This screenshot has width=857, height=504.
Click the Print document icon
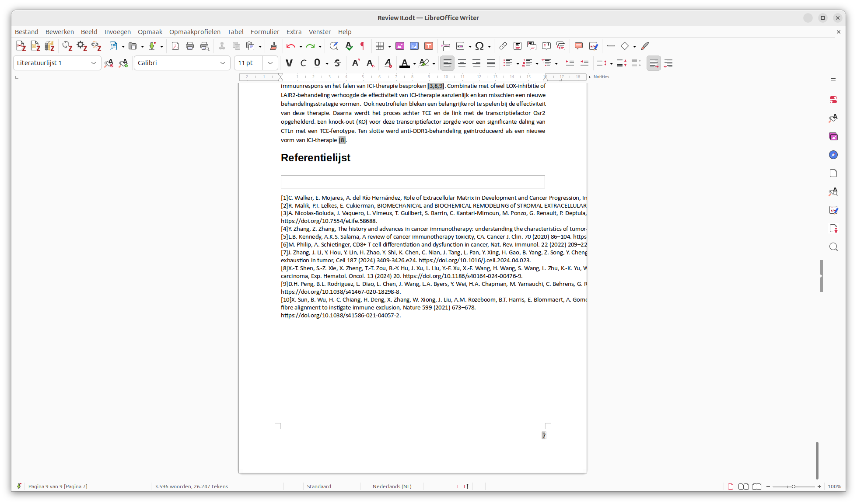[x=190, y=46]
